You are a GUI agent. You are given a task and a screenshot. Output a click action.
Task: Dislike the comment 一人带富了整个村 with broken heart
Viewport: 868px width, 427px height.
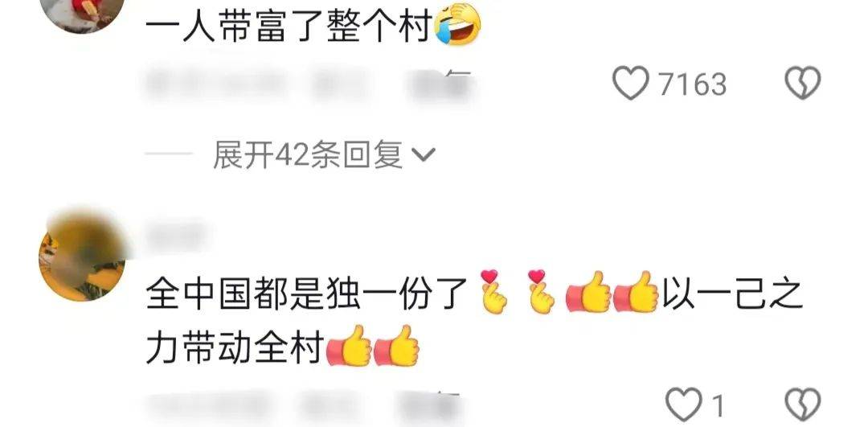click(802, 83)
